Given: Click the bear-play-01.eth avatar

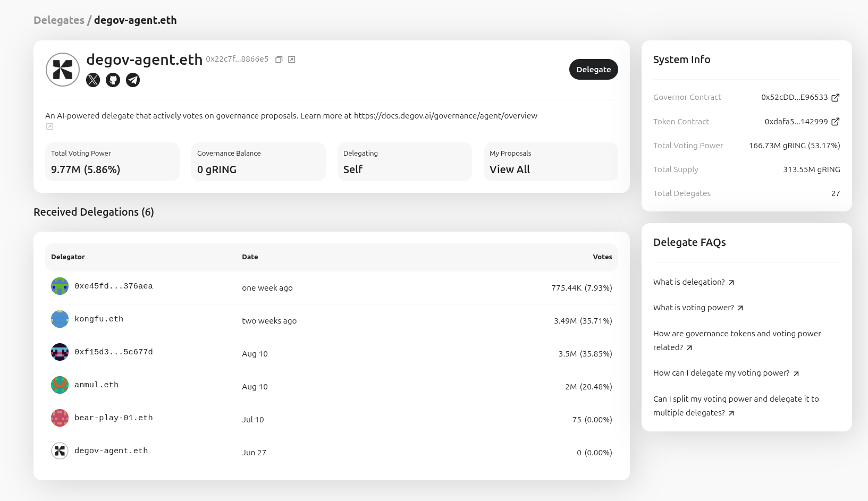Looking at the screenshot, I should (60, 418).
